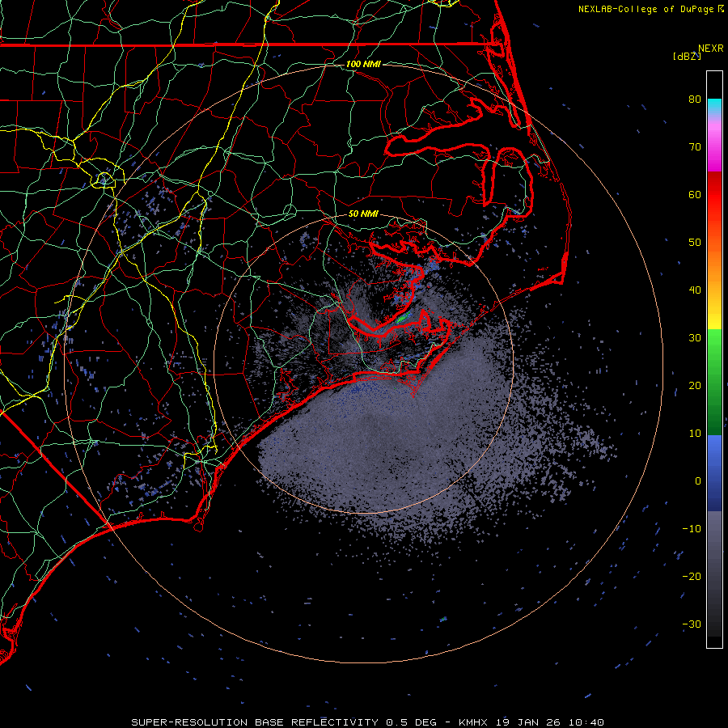Select the 70 value on the dBZ scale
Viewport: 728px width, 728px height.
[x=695, y=147]
